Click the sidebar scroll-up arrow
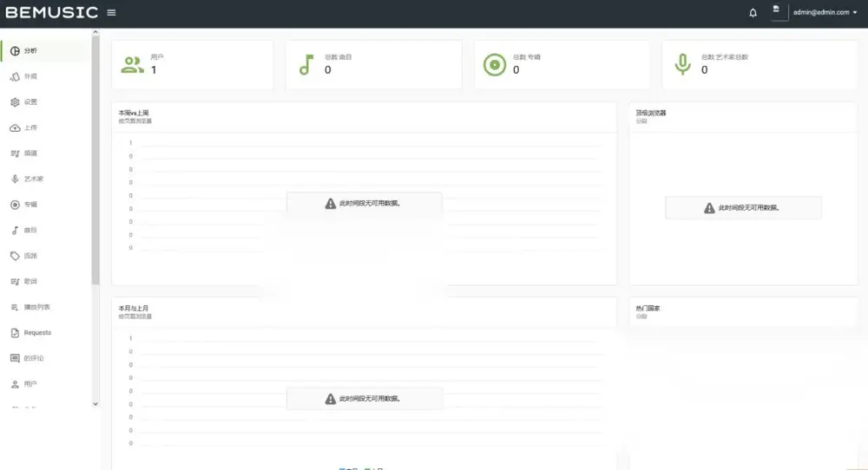 [x=95, y=33]
